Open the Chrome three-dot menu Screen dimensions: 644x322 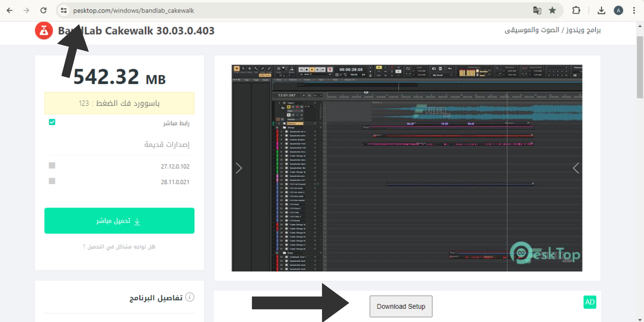(634, 11)
